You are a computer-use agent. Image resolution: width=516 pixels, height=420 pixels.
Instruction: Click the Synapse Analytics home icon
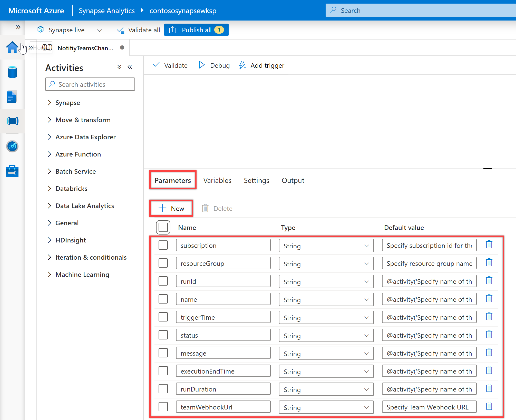click(12, 48)
